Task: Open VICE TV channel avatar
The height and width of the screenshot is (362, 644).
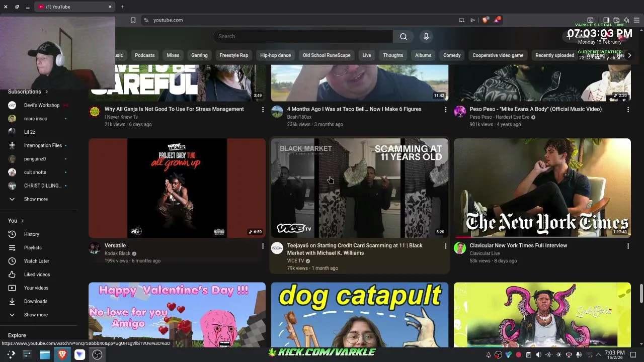Action: click(x=277, y=248)
